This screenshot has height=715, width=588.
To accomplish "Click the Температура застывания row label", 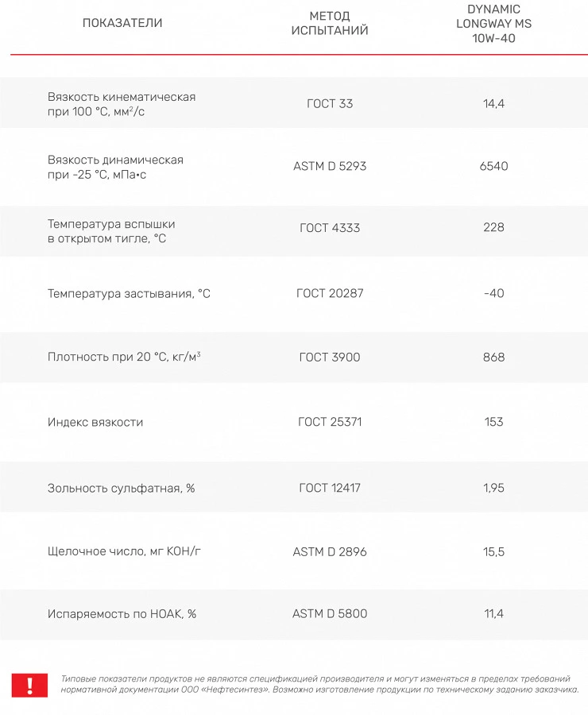I will point(129,293).
